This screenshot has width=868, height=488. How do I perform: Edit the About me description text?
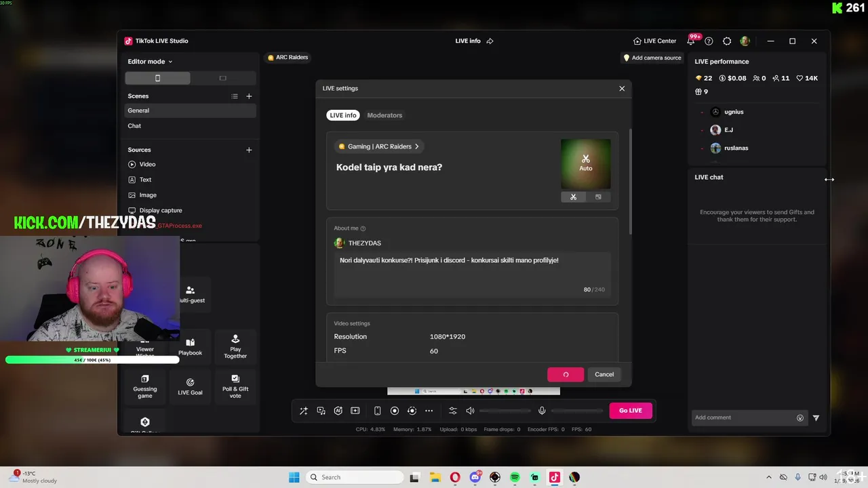472,274
